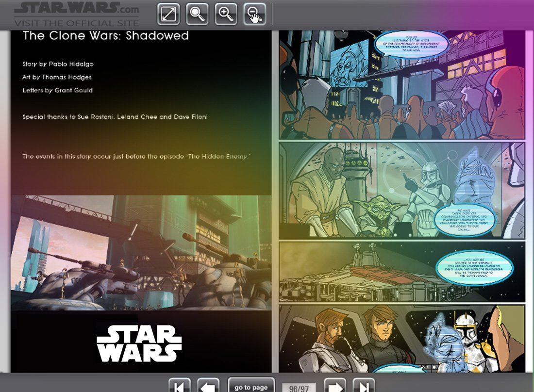The width and height of the screenshot is (534, 392).
Task: Click the comic title 'The Clone Wars: Shadowed'
Action: (x=105, y=35)
